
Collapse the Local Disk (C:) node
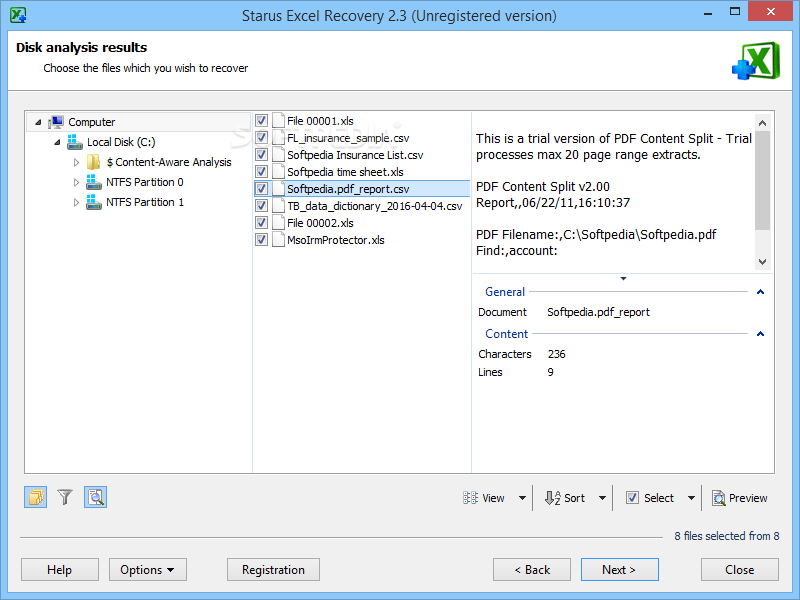57,142
